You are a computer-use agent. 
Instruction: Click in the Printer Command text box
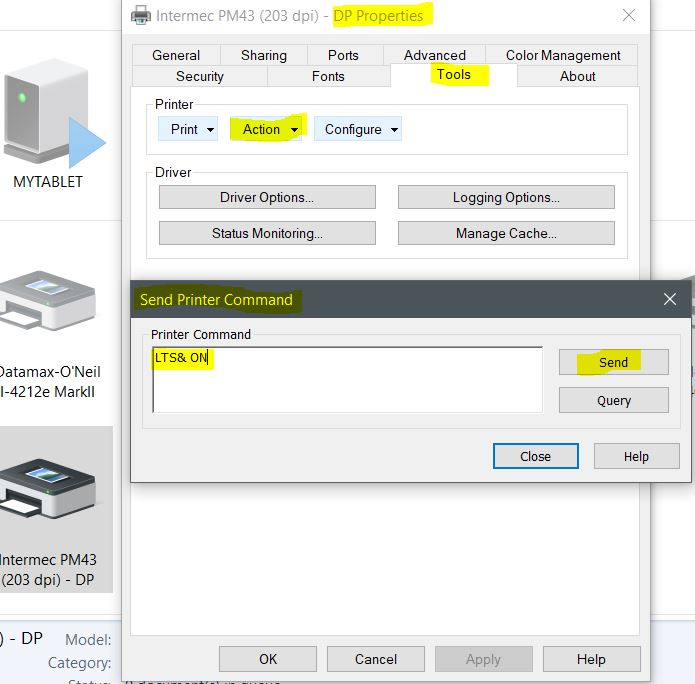pyautogui.click(x=348, y=379)
